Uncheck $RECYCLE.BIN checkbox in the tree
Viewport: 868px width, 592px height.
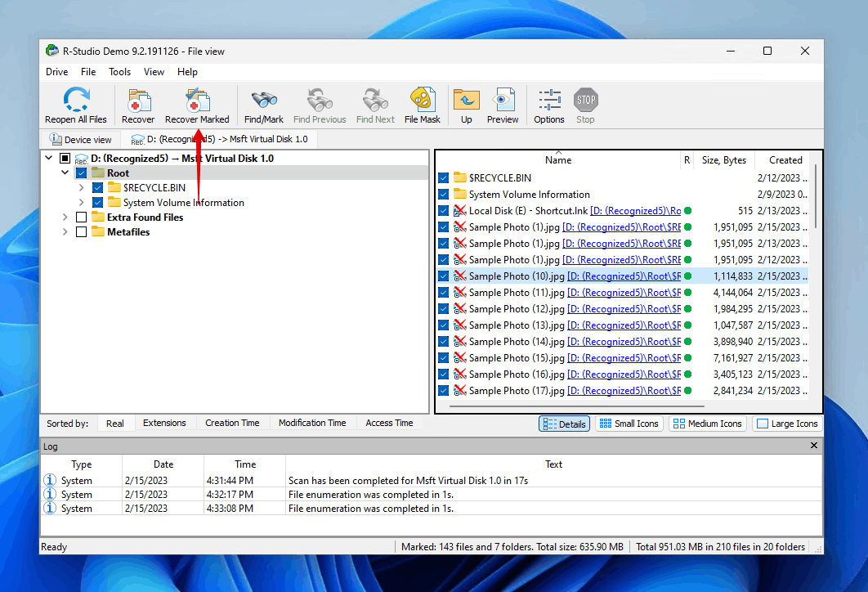click(97, 188)
